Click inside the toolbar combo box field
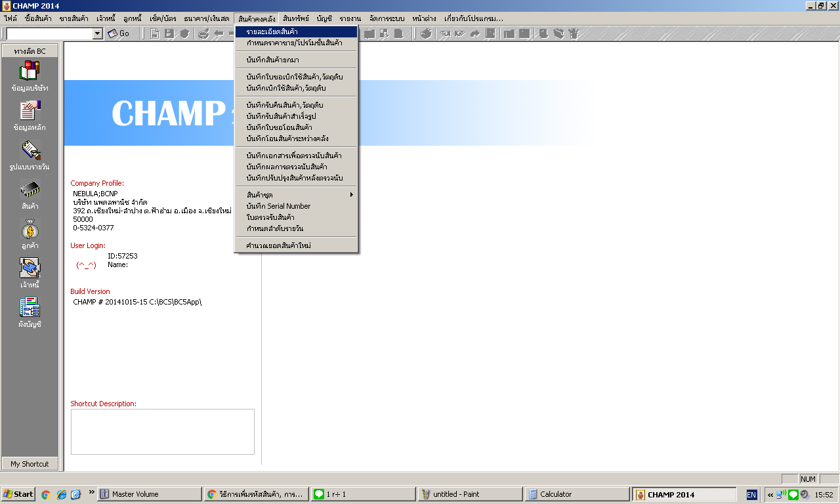The width and height of the screenshot is (840, 504). click(50, 33)
